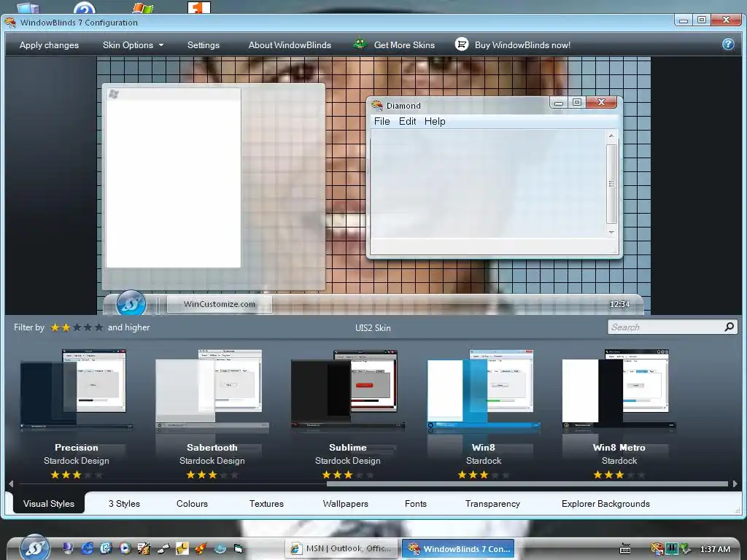Click the taskbar clock showing 1:37 AM
The width and height of the screenshot is (747, 560).
point(715,549)
